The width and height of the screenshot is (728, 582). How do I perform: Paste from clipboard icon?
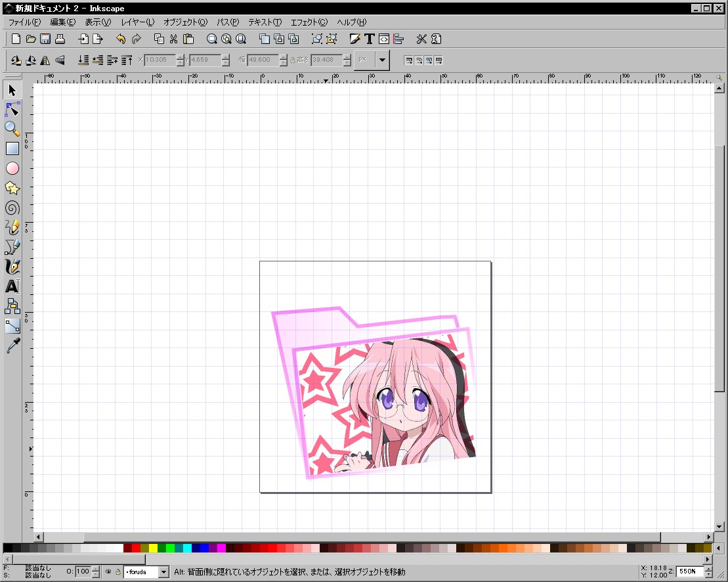coord(188,39)
